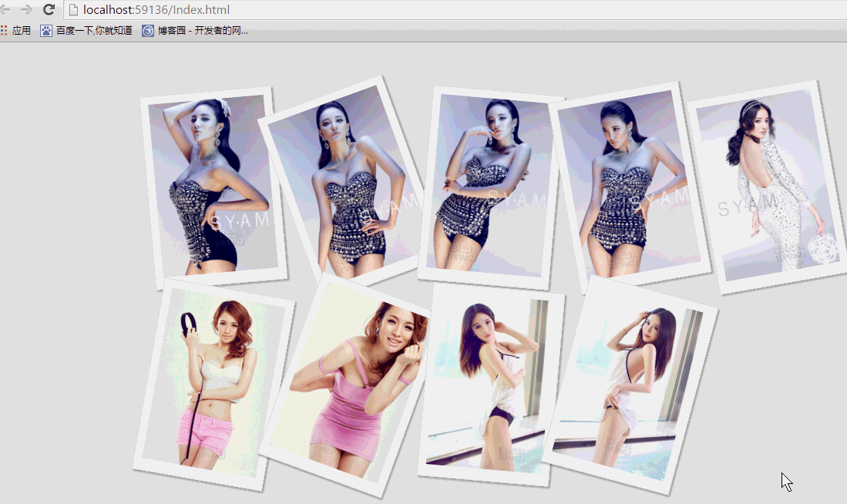Image resolution: width=847 pixels, height=504 pixels.
Task: Click the photo with pink shorts and black hat
Action: click(x=213, y=384)
